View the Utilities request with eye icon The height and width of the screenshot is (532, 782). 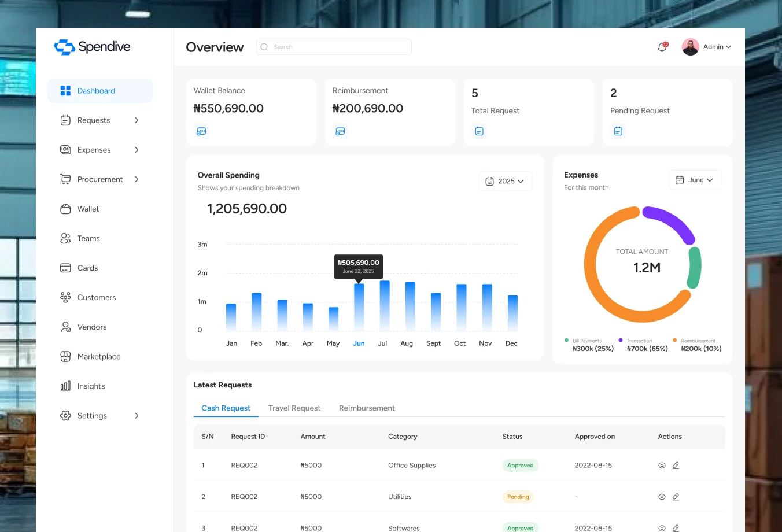pos(662,497)
